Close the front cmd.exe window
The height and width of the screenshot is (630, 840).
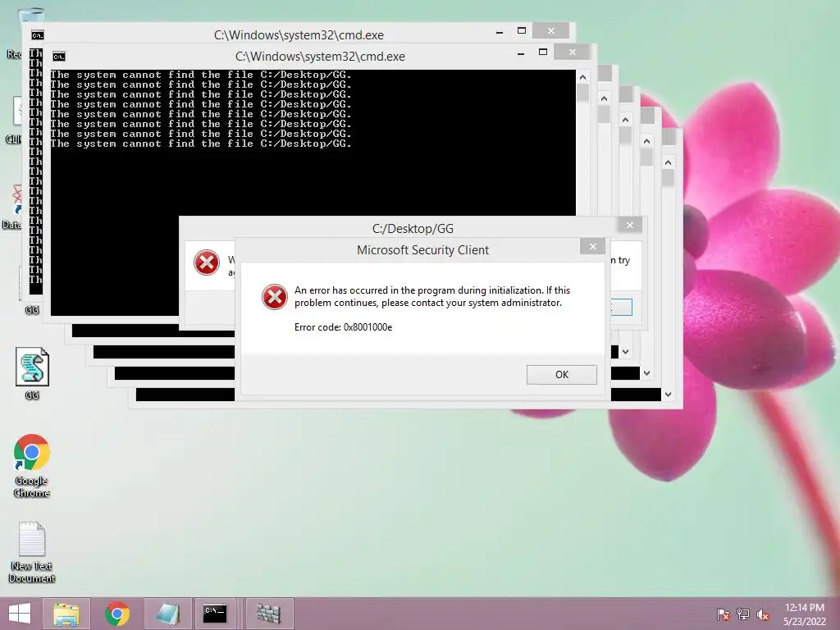point(572,52)
